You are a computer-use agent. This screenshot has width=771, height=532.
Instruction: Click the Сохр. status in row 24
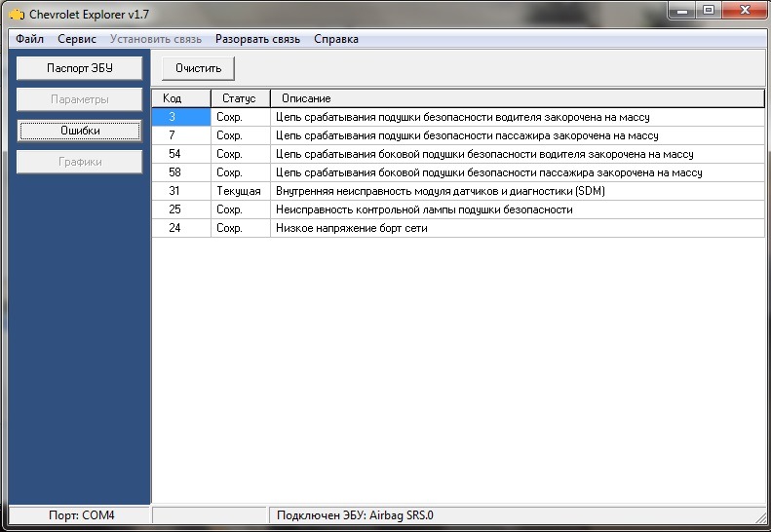tap(241, 228)
